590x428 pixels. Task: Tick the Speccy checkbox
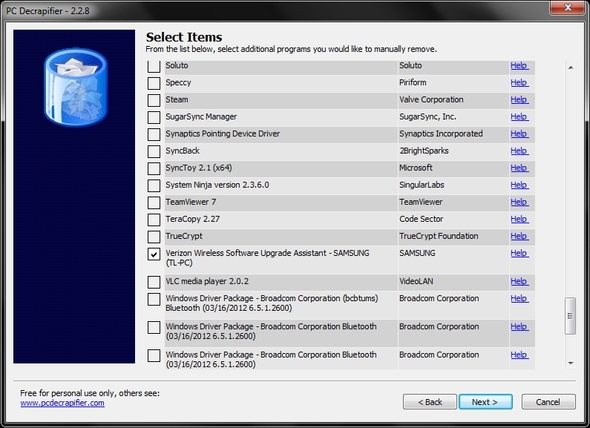click(x=154, y=83)
